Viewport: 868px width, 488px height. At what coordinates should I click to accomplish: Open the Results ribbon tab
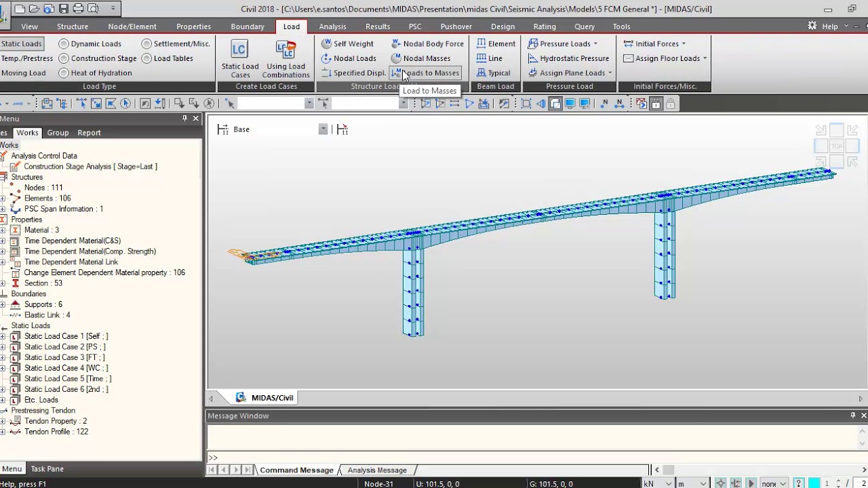pos(378,26)
